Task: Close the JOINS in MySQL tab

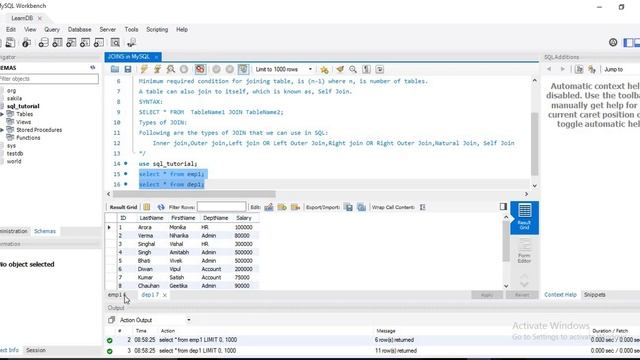Action: [x=156, y=57]
